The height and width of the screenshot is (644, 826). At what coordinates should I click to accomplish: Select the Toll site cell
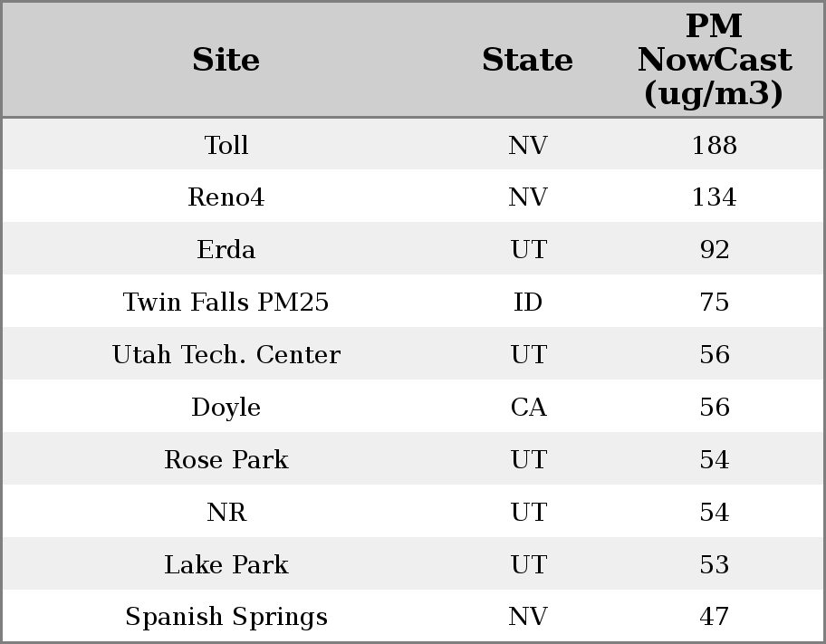point(226,145)
